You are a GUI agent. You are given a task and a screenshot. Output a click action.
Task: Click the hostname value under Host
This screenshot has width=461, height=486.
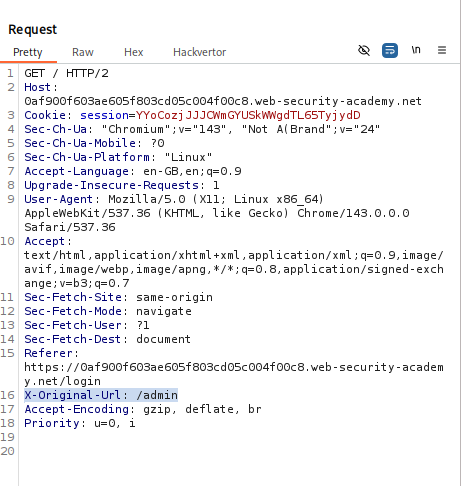click(223, 101)
